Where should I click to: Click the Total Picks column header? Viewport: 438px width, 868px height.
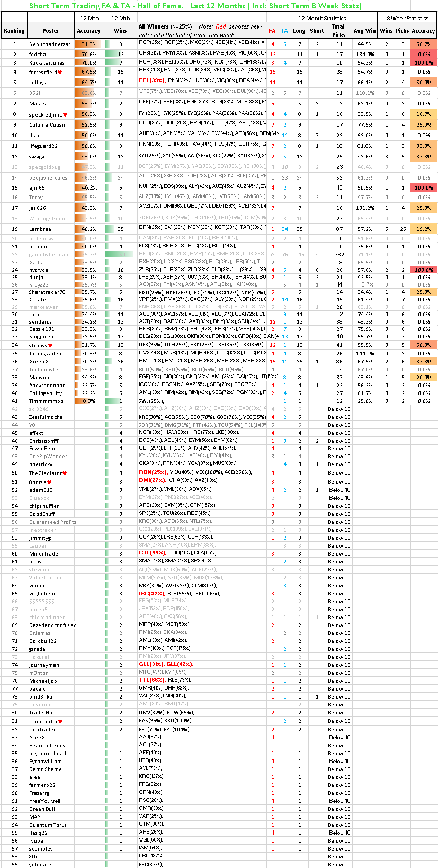pos(338,31)
